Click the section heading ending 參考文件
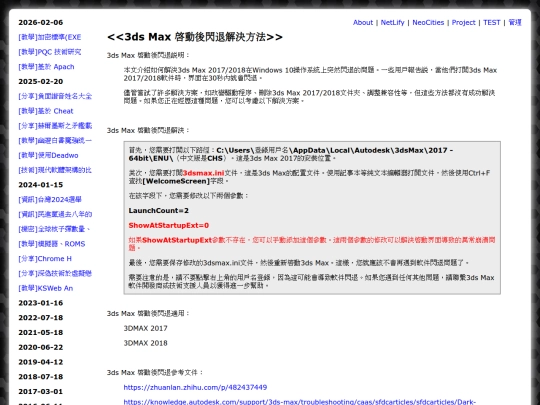The height and width of the screenshot is (405, 540). [x=155, y=373]
